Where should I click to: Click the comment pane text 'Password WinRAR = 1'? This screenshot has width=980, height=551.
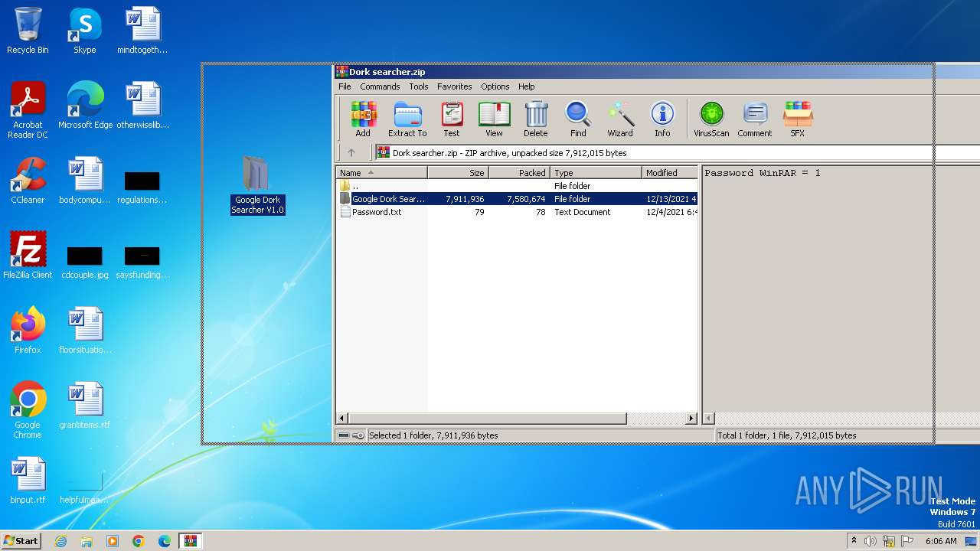click(762, 173)
